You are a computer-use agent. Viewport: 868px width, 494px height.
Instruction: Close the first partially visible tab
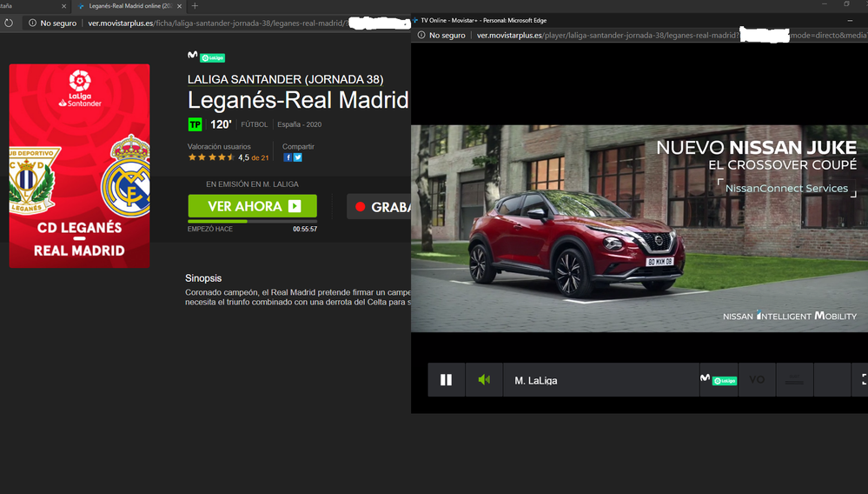(63, 6)
